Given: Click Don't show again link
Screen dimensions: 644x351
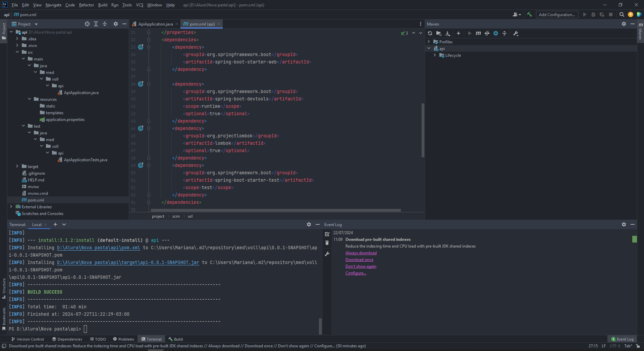Looking at the screenshot, I should tap(361, 266).
